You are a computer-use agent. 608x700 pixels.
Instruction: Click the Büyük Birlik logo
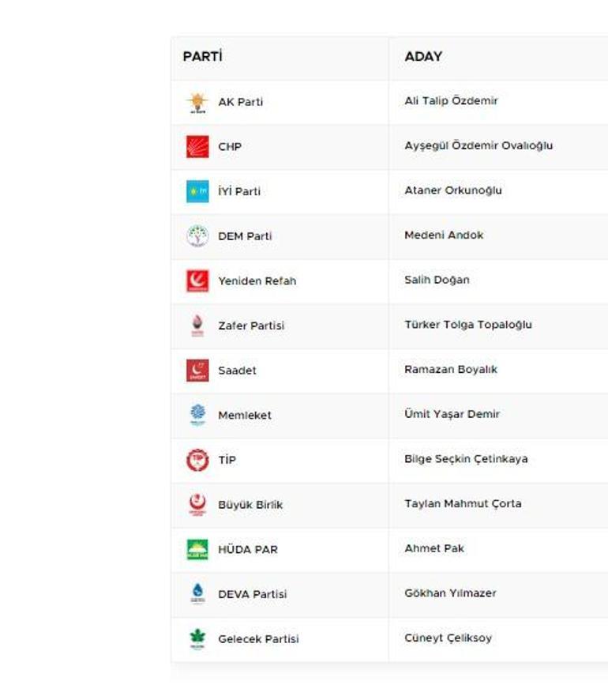[x=197, y=504]
